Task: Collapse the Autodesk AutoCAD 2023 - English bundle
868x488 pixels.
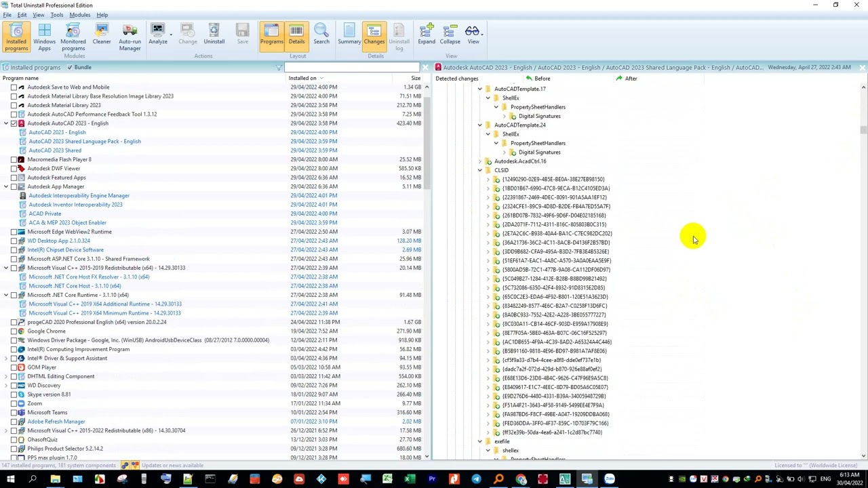Action: click(x=6, y=123)
